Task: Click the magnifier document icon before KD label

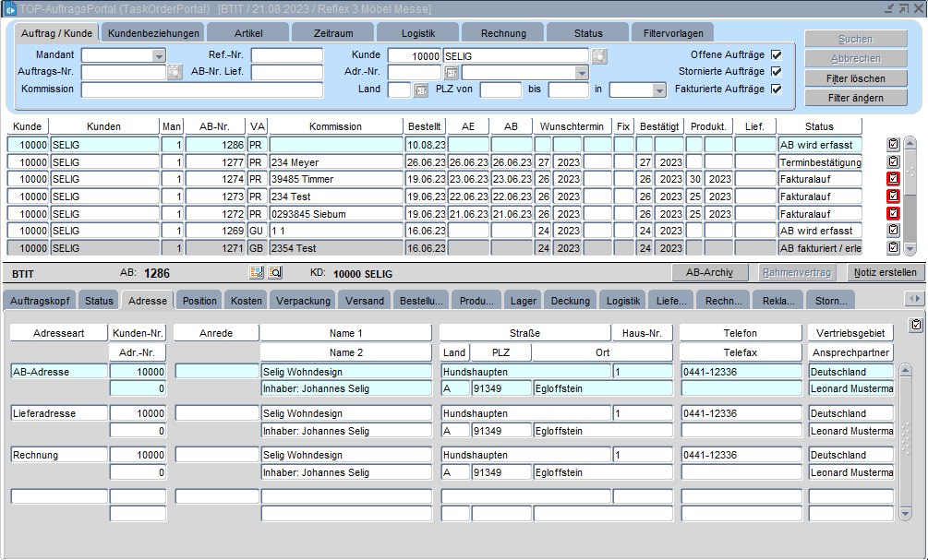Action: click(275, 273)
